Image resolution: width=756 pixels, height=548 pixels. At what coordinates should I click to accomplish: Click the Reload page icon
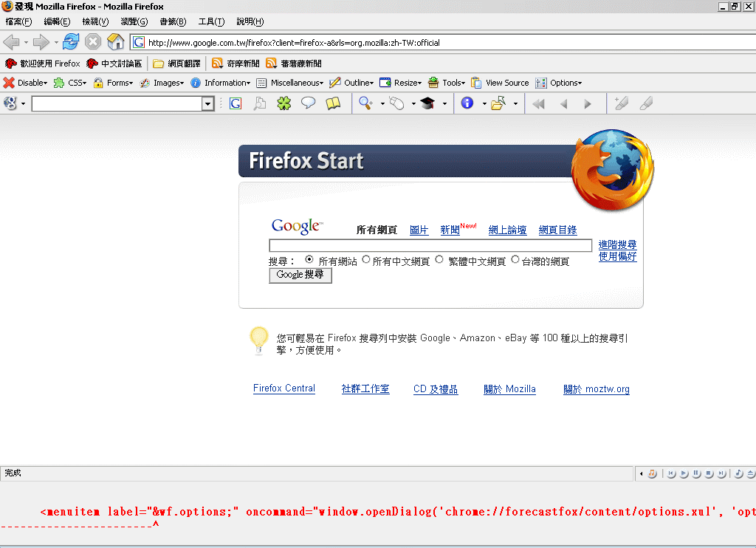tap(71, 42)
